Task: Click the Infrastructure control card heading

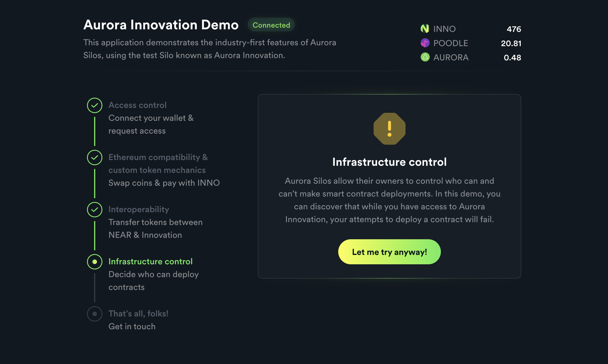Action: 390,162
